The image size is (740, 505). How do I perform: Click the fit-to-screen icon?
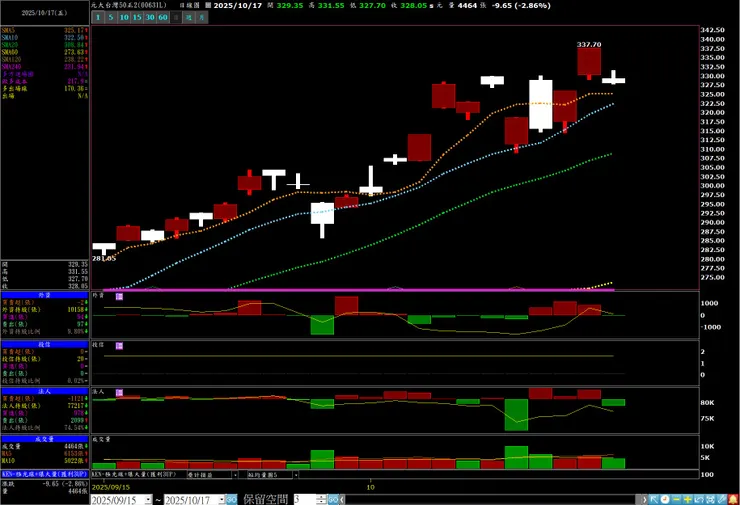click(x=710, y=499)
